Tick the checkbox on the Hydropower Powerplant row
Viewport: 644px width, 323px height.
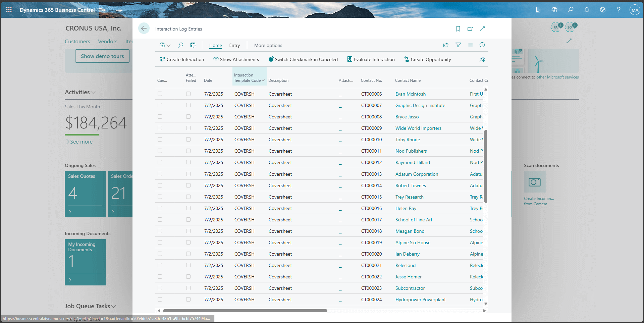160,299
